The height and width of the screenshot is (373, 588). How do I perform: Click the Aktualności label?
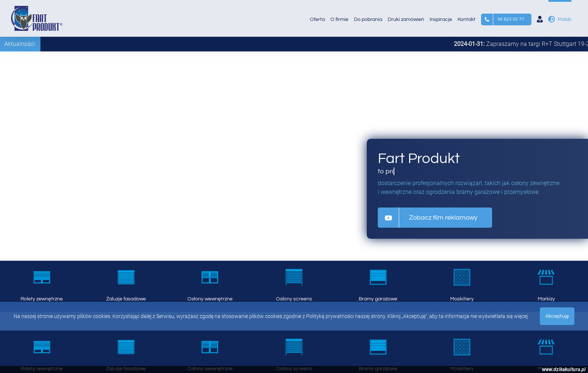20,44
